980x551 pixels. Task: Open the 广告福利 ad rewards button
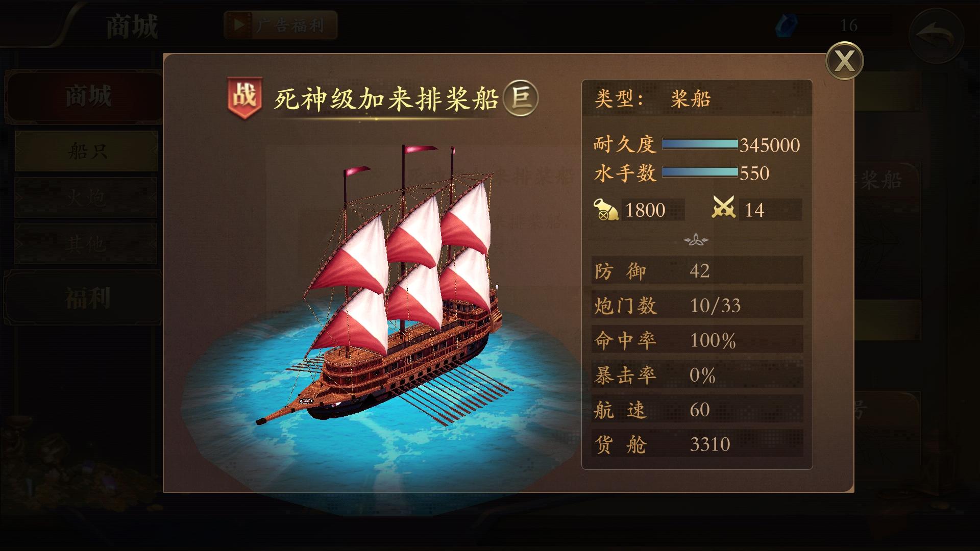tap(281, 25)
